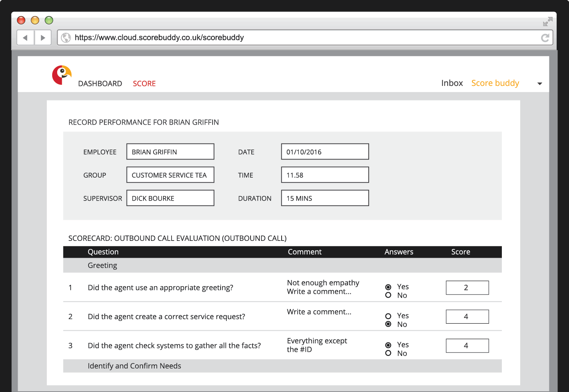Click the fullscreen arrows icon
This screenshot has width=569, height=392.
coord(548,21)
